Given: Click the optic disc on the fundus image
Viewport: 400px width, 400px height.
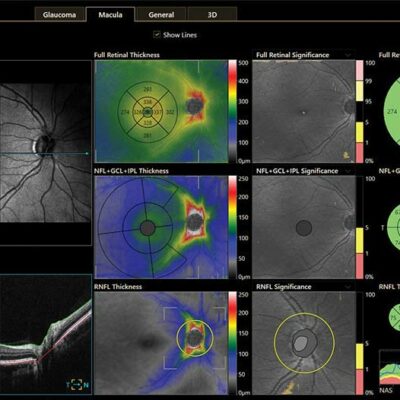Looking at the screenshot, I should [42, 144].
